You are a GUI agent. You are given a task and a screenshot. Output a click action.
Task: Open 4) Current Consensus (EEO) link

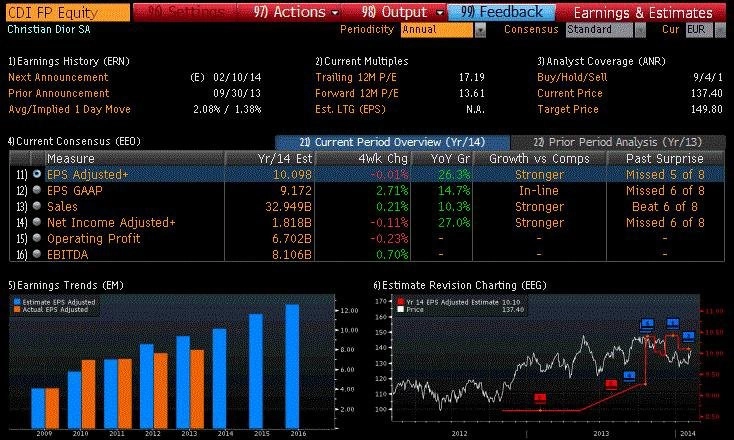pyautogui.click(x=74, y=141)
